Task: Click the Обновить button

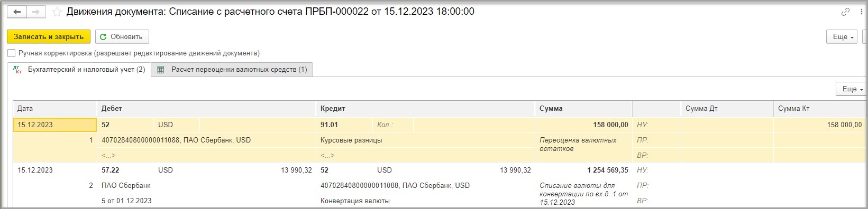Action: tap(122, 37)
